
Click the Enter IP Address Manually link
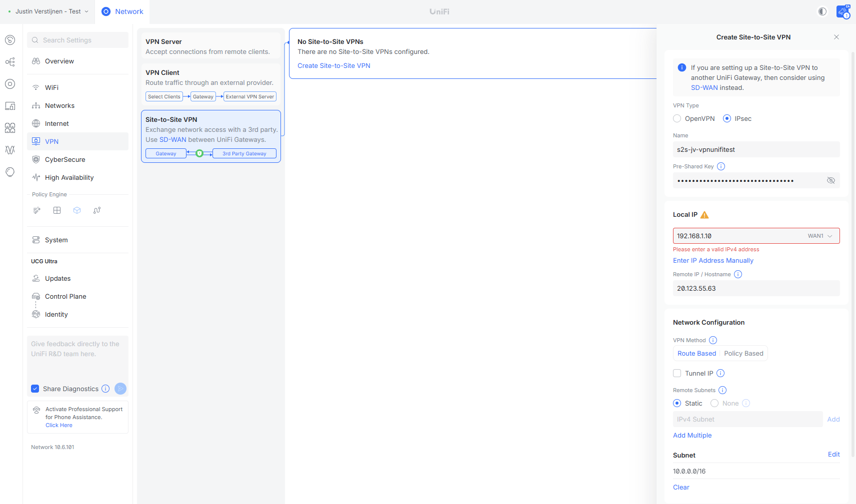(x=713, y=260)
